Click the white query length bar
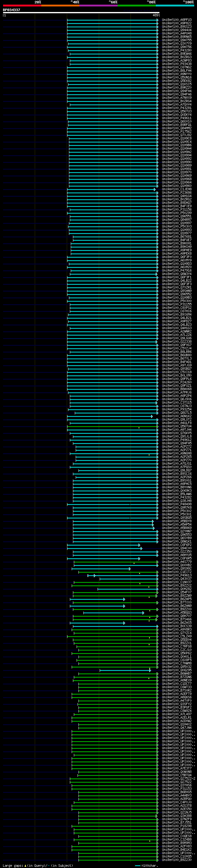197x868 pixels. (x=81, y=12)
